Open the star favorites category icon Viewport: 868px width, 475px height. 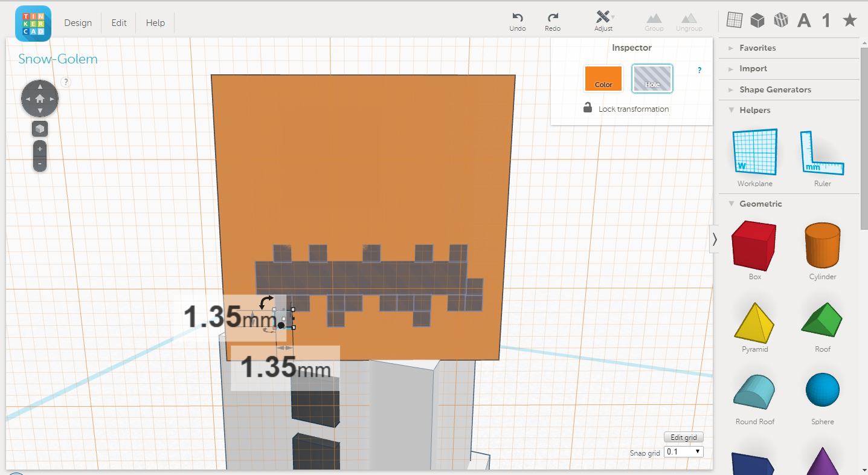click(x=849, y=21)
